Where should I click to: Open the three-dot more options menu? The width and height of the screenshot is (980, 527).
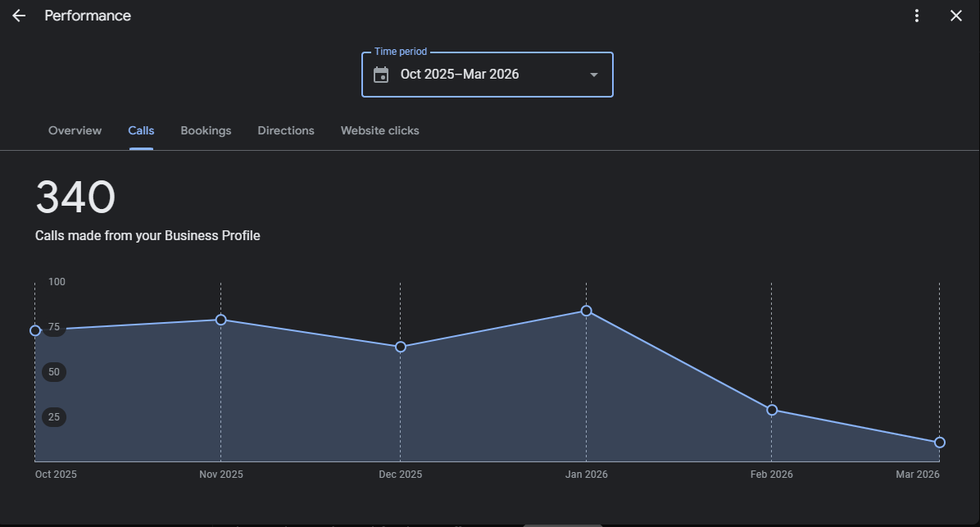tap(917, 16)
